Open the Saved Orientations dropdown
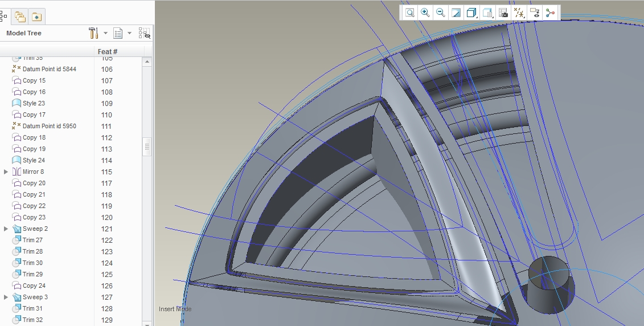The height and width of the screenshot is (326, 644). point(487,13)
